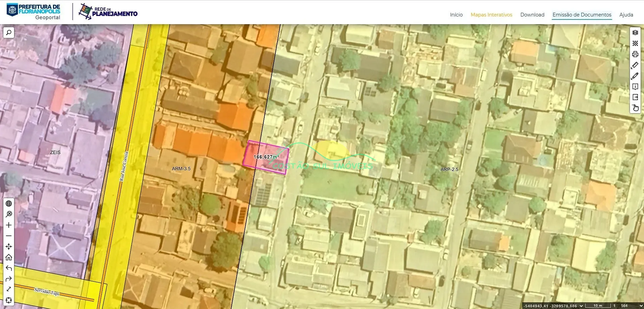
Task: Open the map search magnifier tool
Action: (9, 33)
